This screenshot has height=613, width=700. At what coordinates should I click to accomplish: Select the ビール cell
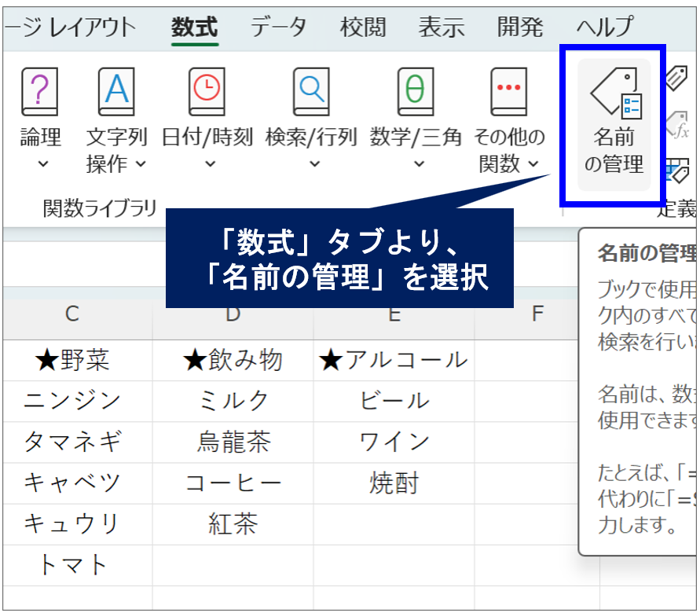tap(394, 401)
